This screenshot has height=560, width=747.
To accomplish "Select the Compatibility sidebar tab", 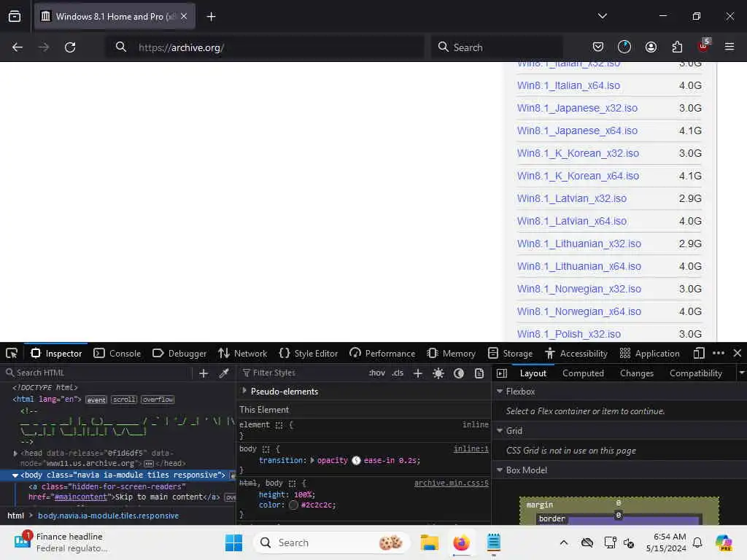I will pyautogui.click(x=695, y=373).
